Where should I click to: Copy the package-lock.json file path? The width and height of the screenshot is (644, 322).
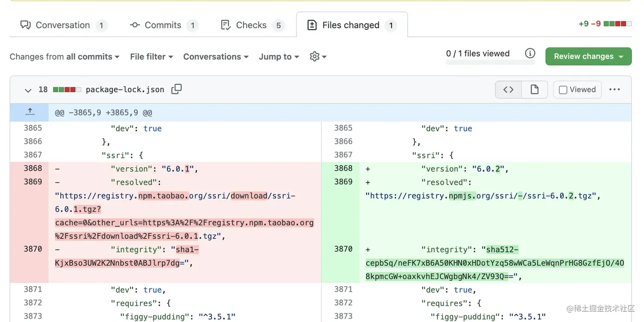(x=176, y=90)
